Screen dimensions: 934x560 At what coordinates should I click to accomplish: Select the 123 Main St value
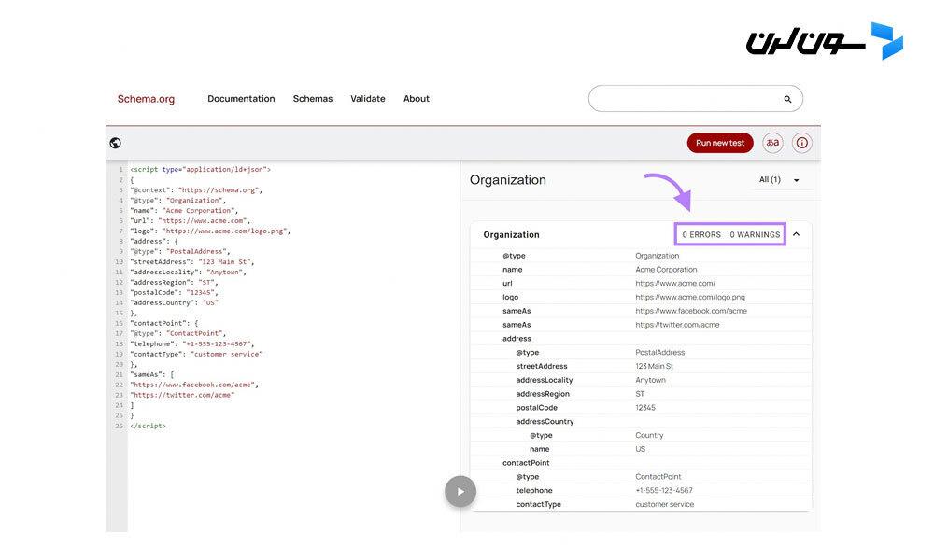654,366
